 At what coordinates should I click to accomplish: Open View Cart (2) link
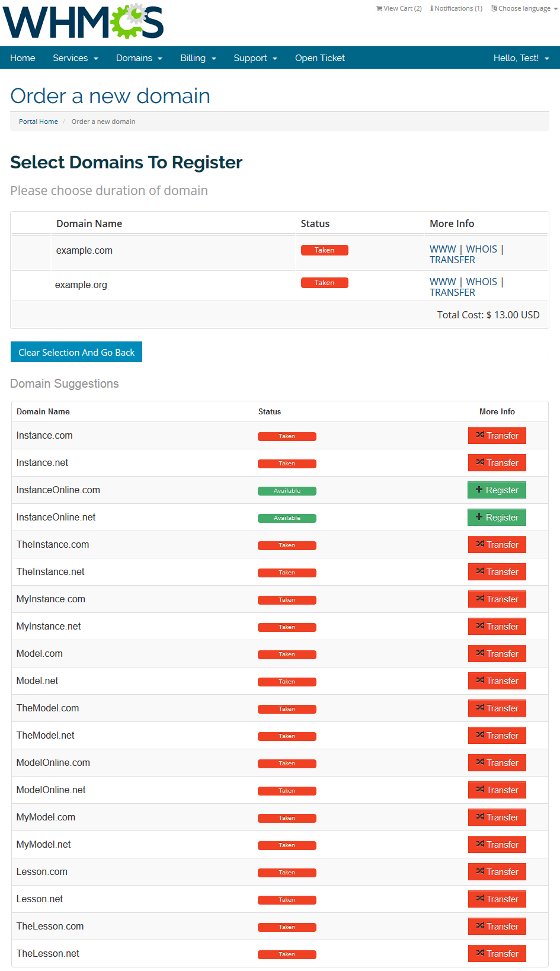(399, 8)
